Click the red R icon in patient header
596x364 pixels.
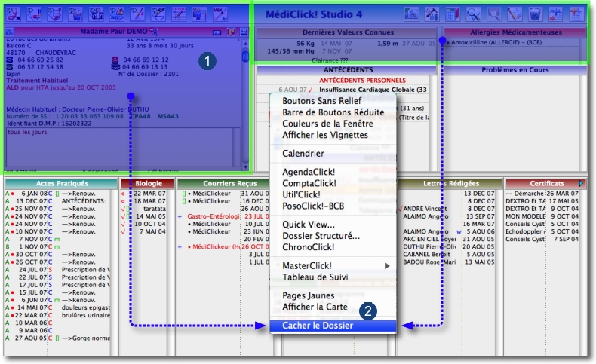(x=231, y=32)
